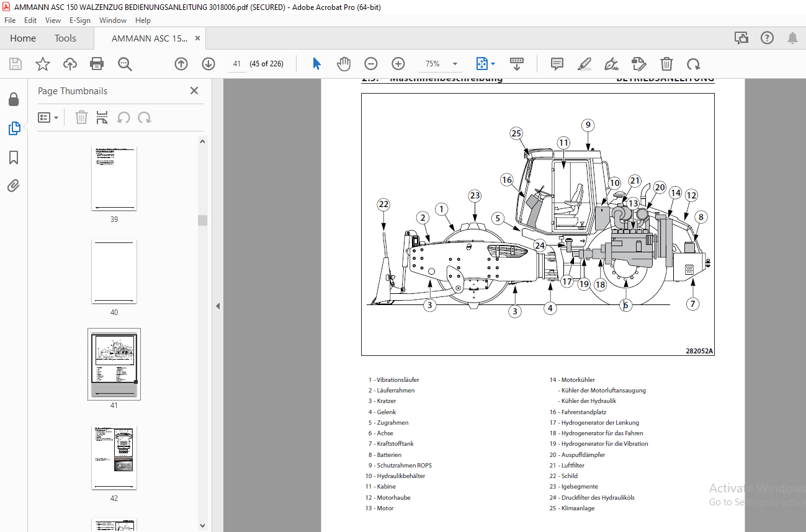Viewport: 806px width, 532px height.
Task: Close the Page Thumbnails panel
Action: pyautogui.click(x=194, y=91)
